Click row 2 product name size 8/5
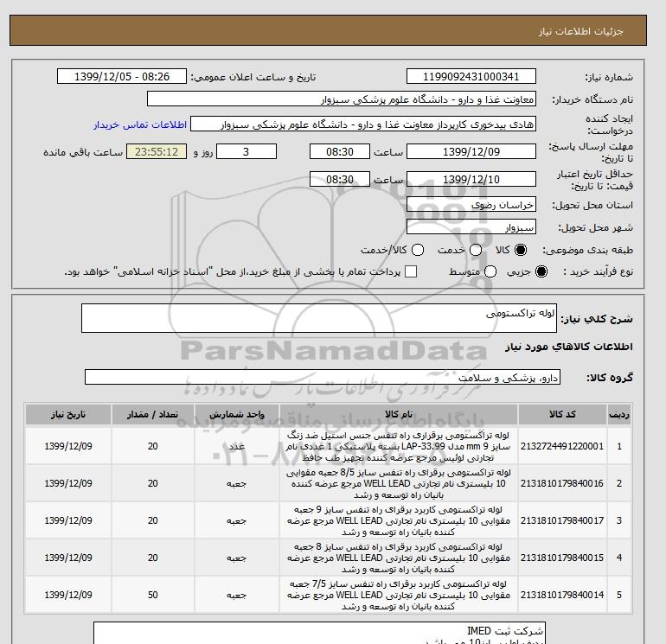This screenshot has width=666, height=644. coord(399,483)
